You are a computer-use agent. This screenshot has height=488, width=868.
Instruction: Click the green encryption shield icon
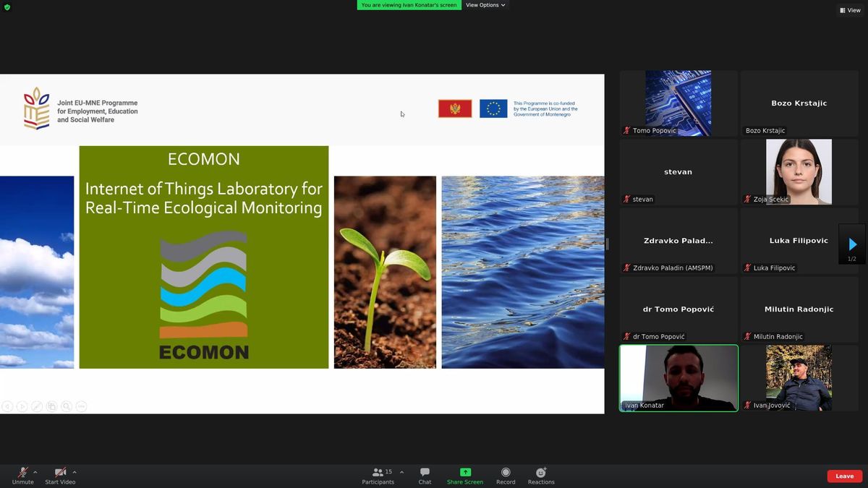click(7, 7)
